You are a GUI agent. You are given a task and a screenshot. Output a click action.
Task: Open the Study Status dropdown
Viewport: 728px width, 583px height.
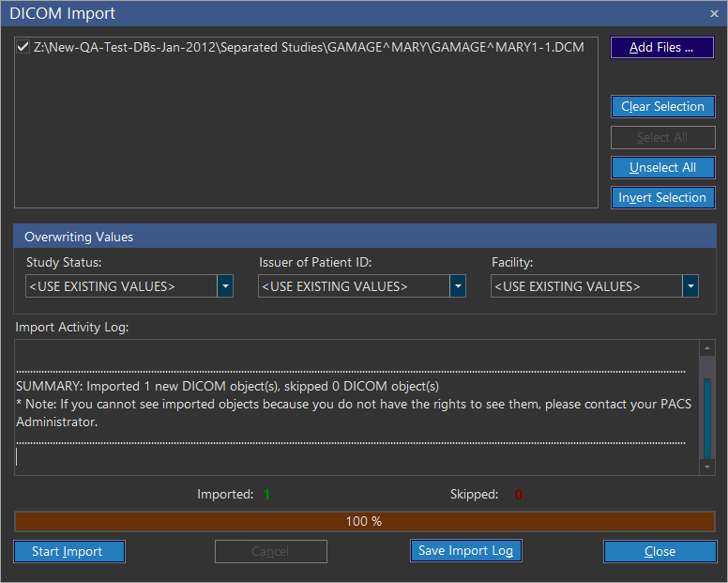click(x=225, y=286)
